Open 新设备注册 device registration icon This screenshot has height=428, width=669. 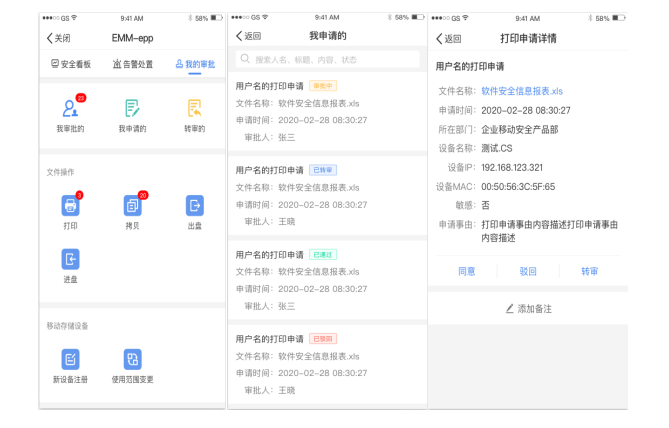70,360
